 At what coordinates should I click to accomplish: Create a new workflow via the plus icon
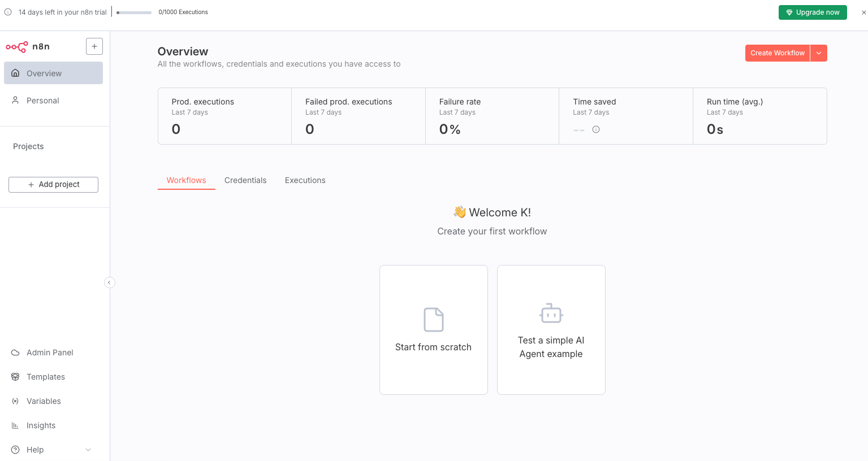click(94, 46)
